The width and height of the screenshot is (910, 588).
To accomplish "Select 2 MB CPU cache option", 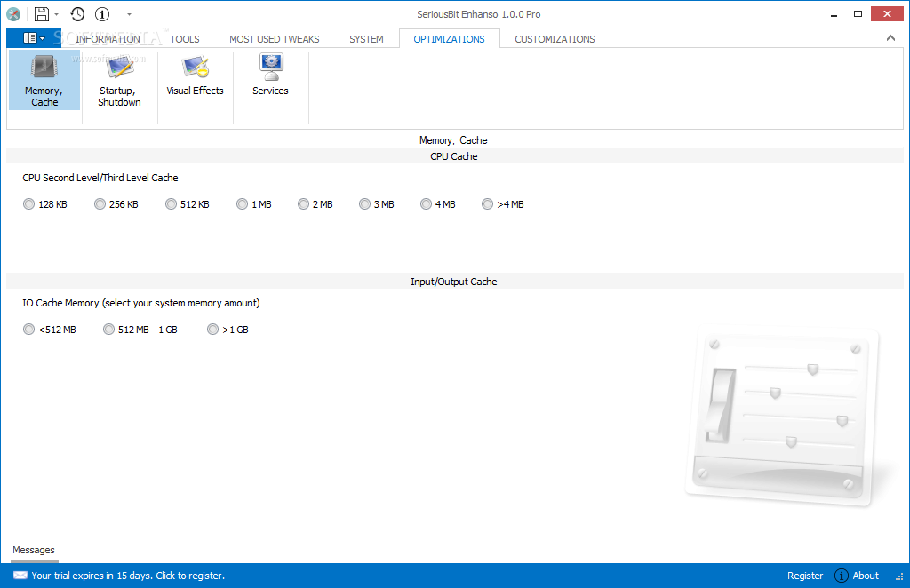I will tap(315, 204).
